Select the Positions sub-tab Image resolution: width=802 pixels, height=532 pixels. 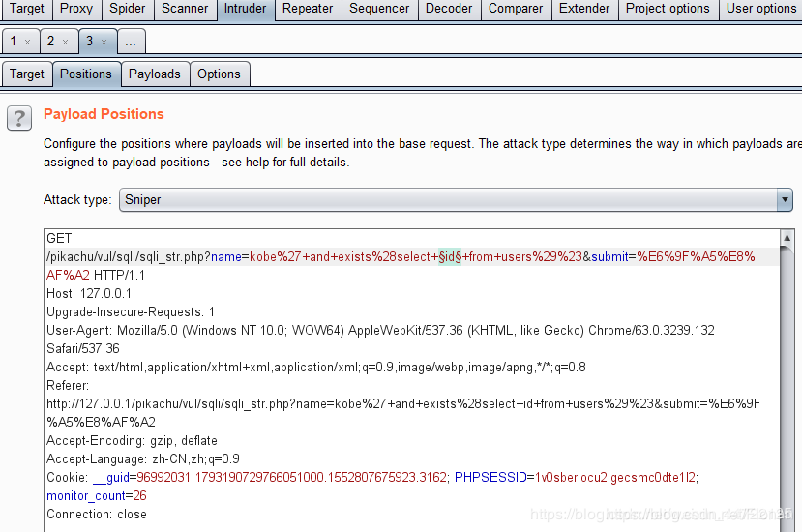tap(86, 74)
